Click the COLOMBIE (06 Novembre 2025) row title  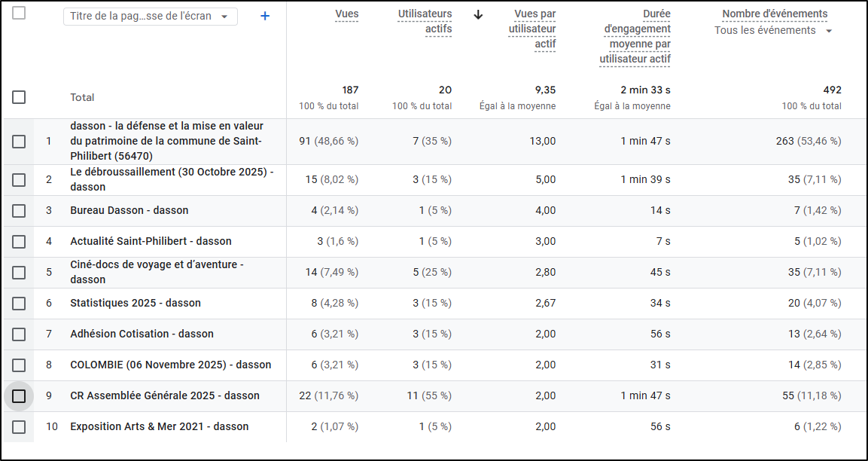(x=170, y=365)
